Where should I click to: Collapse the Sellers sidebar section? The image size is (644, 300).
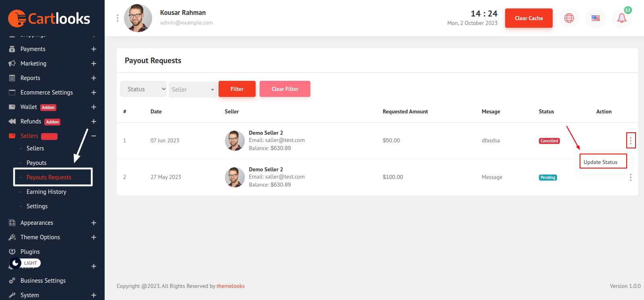pyautogui.click(x=93, y=136)
